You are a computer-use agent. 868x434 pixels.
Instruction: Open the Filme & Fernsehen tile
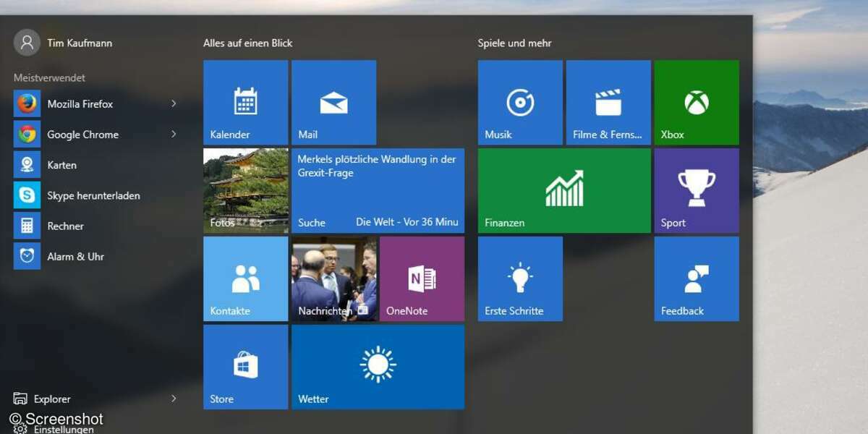608,102
